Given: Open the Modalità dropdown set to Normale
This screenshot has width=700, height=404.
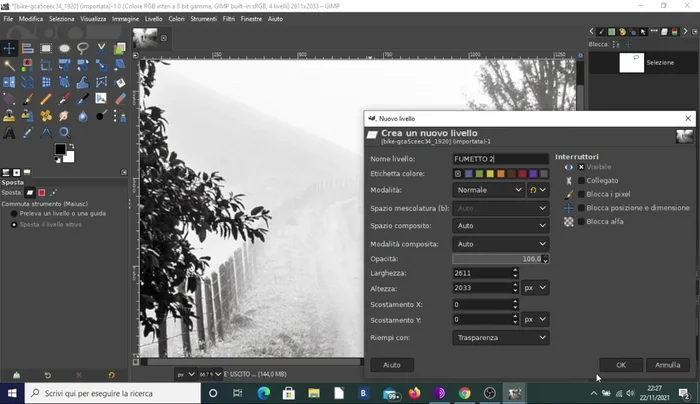Looking at the screenshot, I should (x=488, y=190).
